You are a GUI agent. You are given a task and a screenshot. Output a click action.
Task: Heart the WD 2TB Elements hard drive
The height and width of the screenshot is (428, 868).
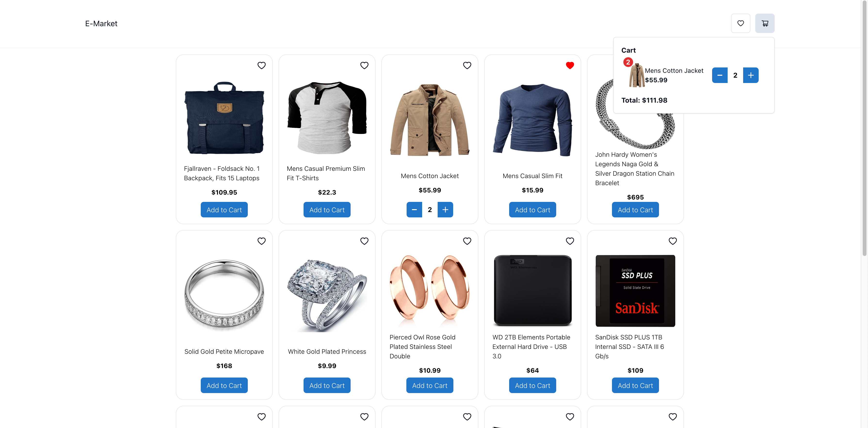[570, 241]
